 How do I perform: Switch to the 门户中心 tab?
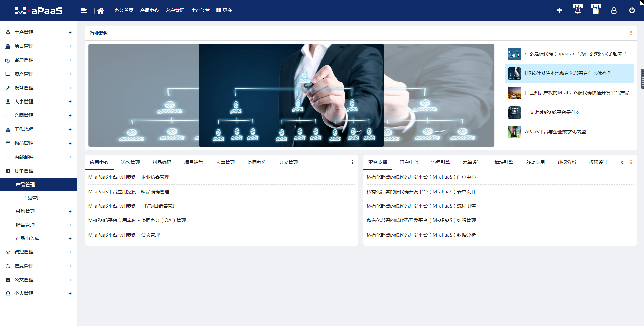pyautogui.click(x=409, y=163)
